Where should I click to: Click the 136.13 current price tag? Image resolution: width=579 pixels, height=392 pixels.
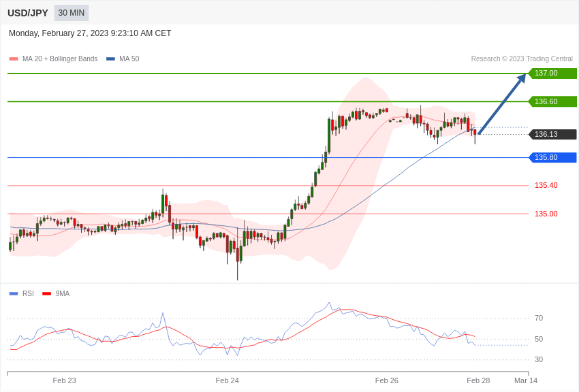coord(553,134)
